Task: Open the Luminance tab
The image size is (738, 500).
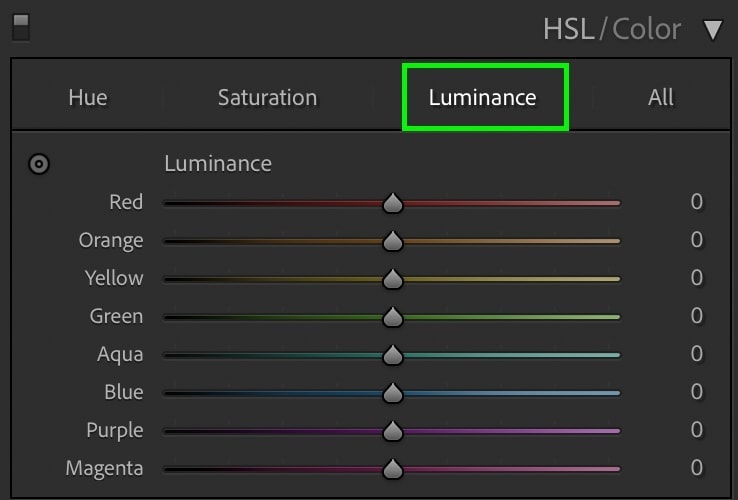Action: point(482,97)
